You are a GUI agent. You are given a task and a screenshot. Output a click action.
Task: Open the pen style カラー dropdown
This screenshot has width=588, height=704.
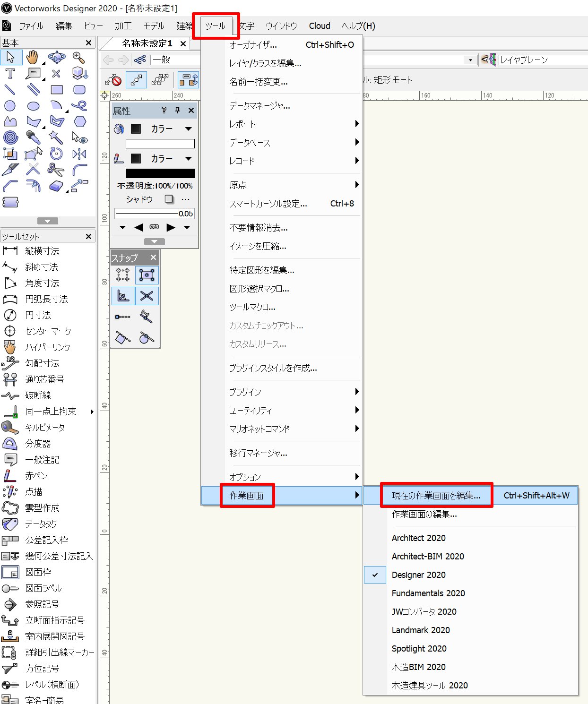(x=171, y=158)
